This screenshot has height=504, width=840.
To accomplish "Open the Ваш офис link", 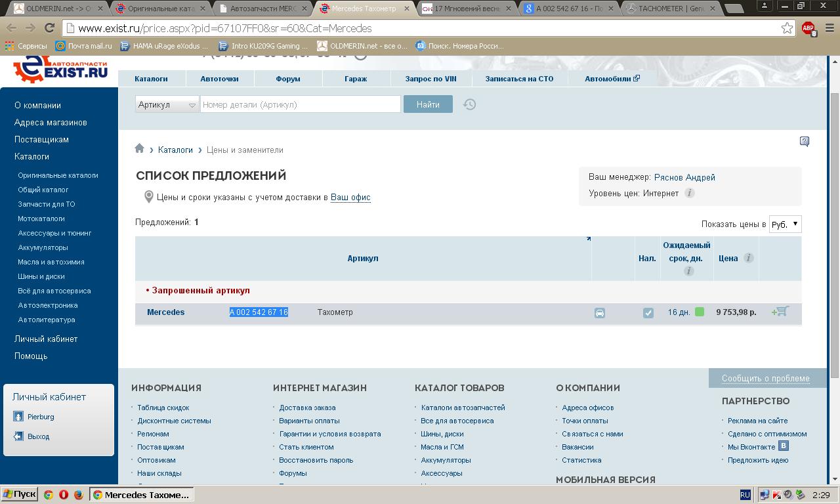I will (350, 197).
